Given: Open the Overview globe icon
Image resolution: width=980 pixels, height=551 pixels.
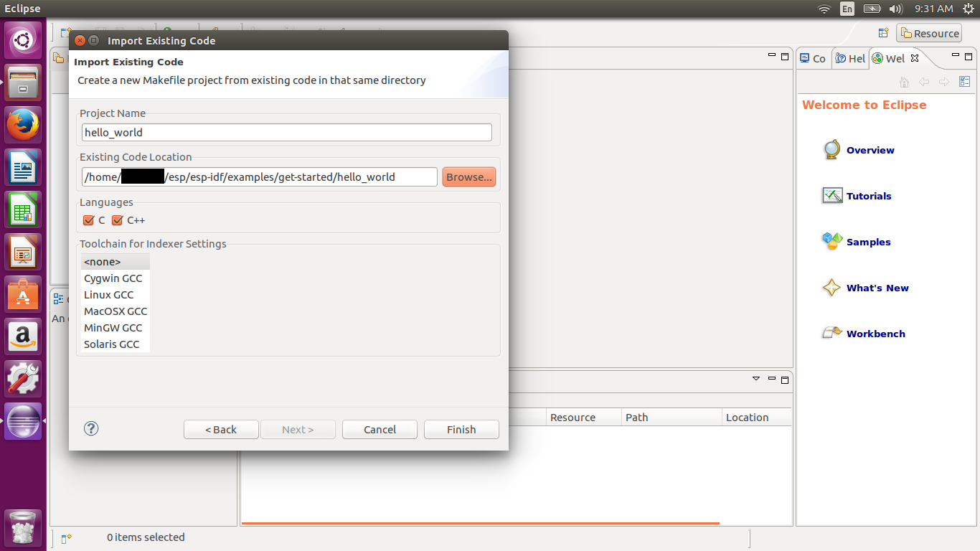Looking at the screenshot, I should 831,149.
